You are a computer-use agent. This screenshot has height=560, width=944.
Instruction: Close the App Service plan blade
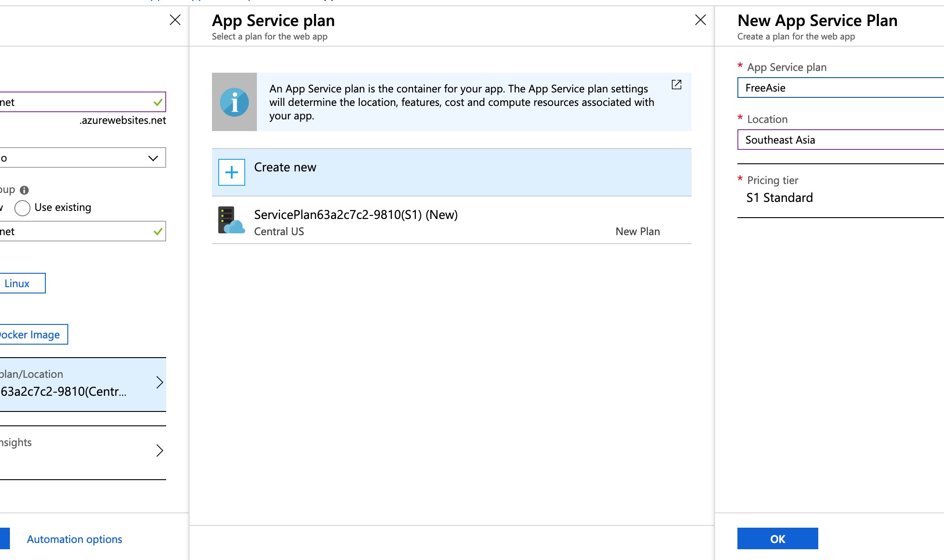click(700, 20)
